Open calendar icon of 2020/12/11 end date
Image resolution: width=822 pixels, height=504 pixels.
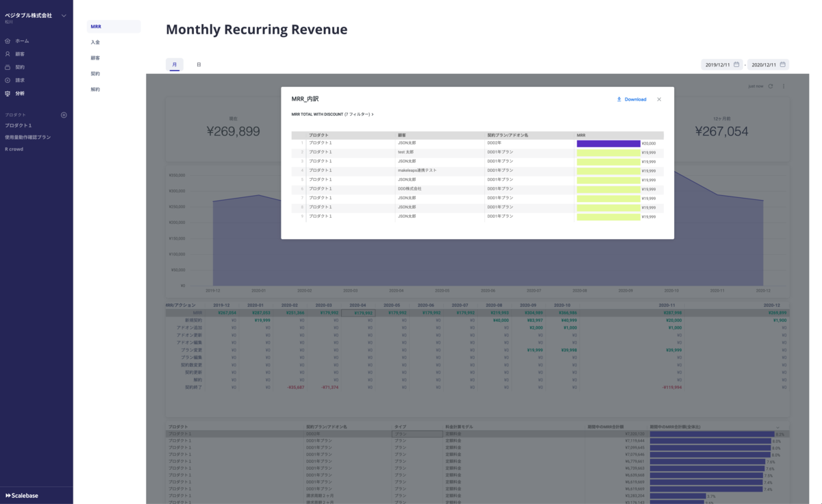782,64
